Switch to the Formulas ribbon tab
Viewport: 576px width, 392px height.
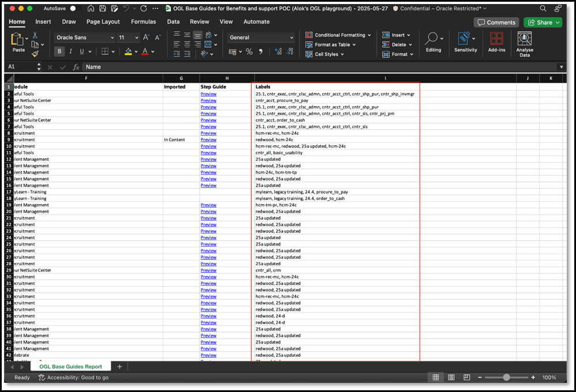pyautogui.click(x=143, y=21)
